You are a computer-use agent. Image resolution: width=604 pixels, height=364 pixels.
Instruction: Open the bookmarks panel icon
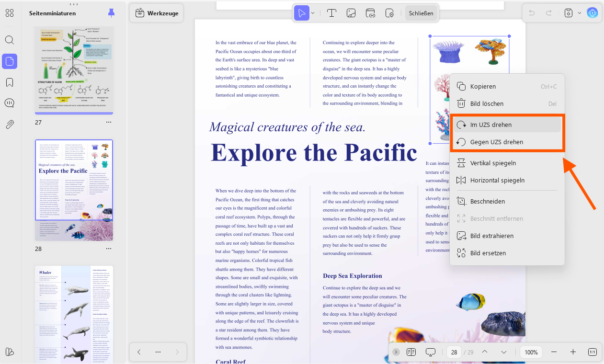coord(10,82)
